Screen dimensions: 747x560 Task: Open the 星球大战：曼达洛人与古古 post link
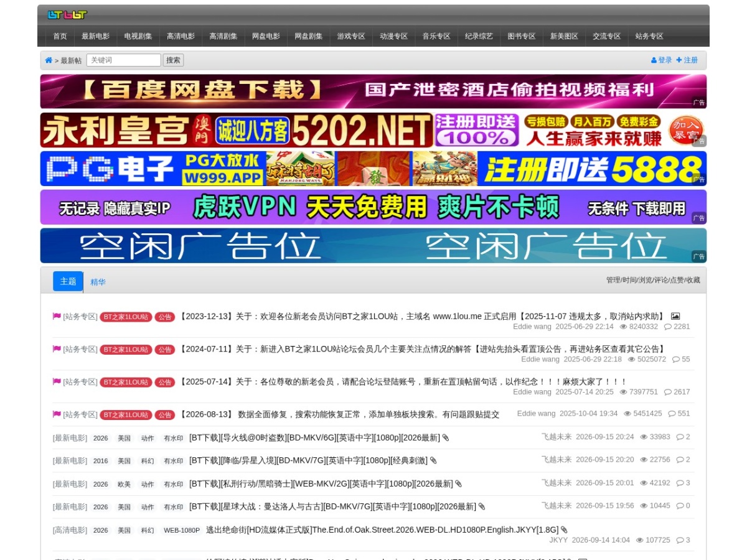point(333,506)
